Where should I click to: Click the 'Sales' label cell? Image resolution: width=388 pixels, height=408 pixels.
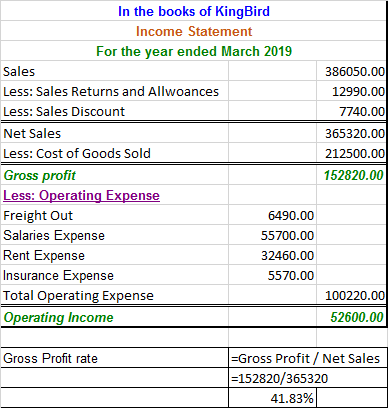115,71
